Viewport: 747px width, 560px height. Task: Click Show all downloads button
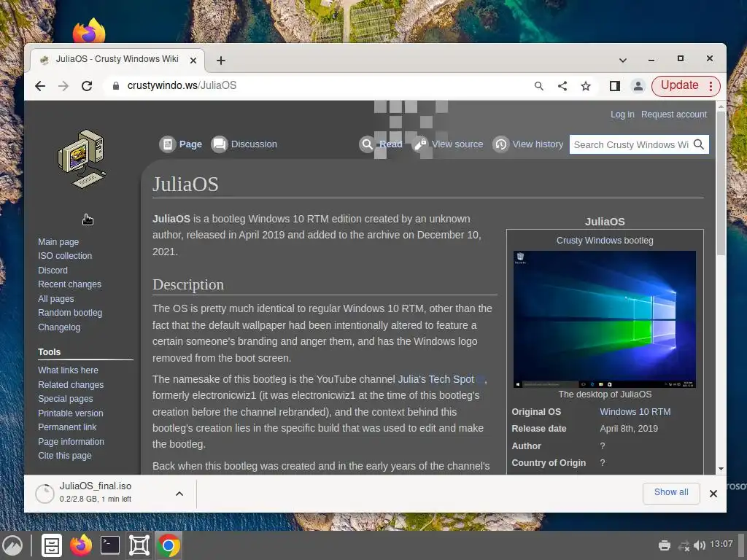click(671, 492)
